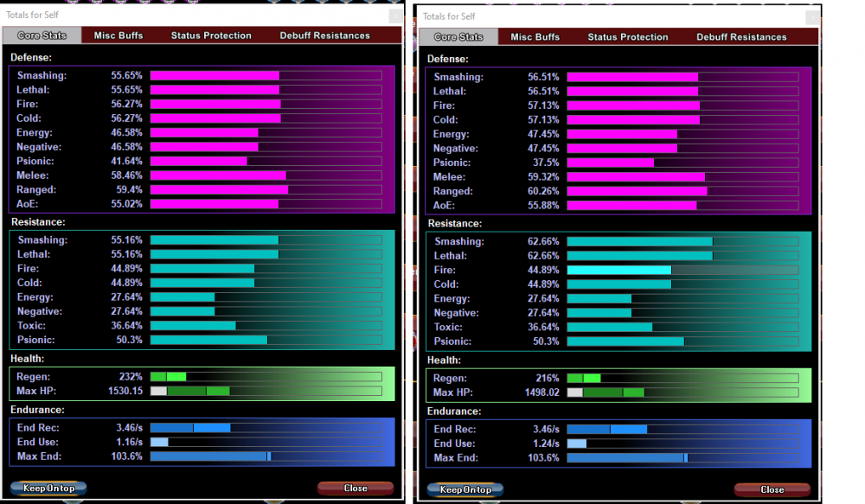Toggle Keep On top in left window

tap(48, 488)
